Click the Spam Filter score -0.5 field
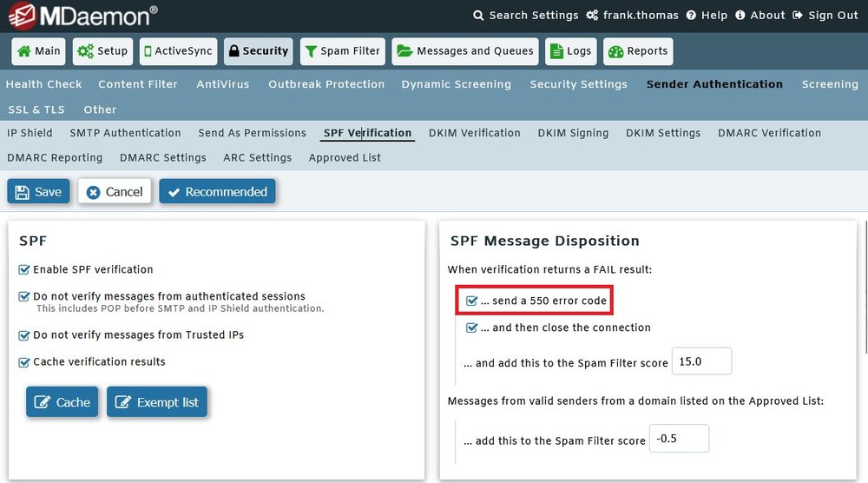 679,439
